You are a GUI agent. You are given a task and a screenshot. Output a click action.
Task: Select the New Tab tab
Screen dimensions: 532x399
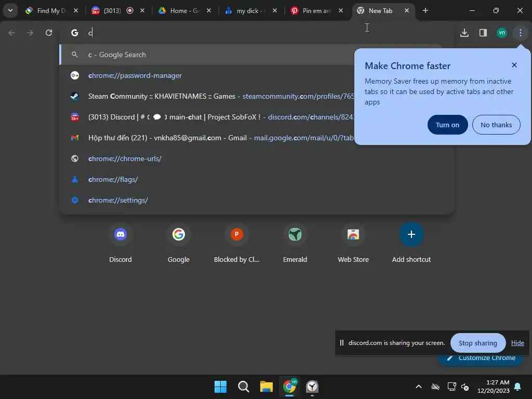(x=380, y=11)
